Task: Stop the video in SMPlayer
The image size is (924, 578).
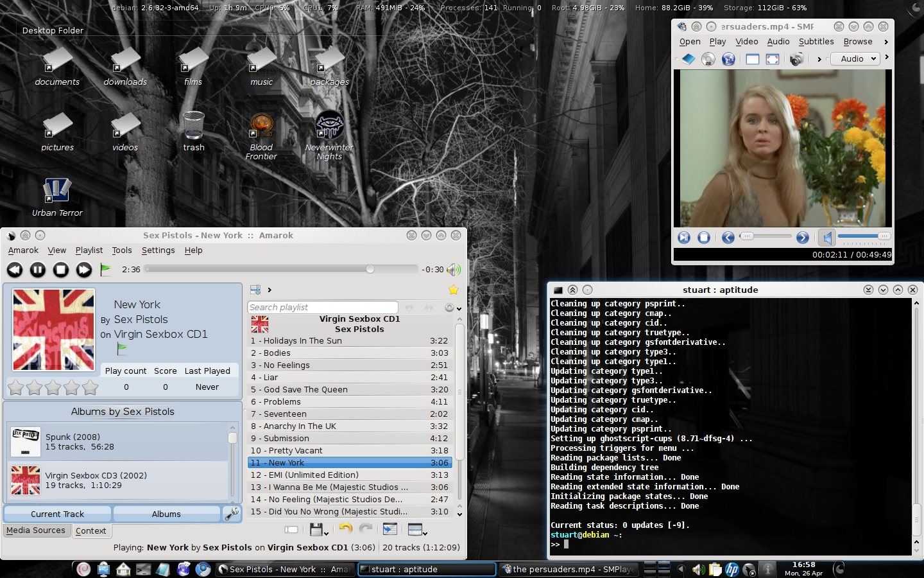Action: point(704,238)
